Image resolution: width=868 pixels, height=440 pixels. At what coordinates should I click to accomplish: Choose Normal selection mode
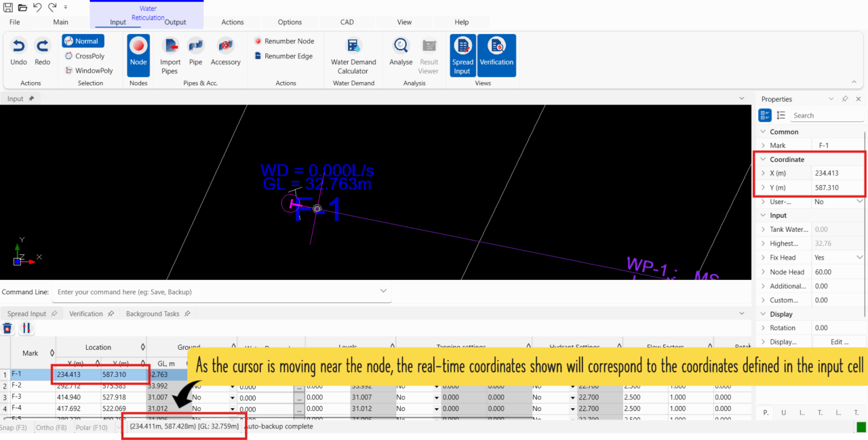[83, 41]
